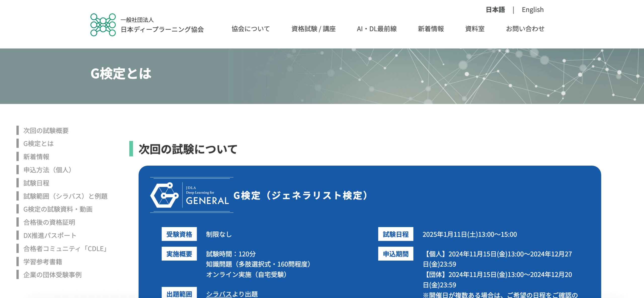Click the 知識問題（多肢選択式・160問程度） text
This screenshot has width=644, height=298.
click(x=258, y=264)
